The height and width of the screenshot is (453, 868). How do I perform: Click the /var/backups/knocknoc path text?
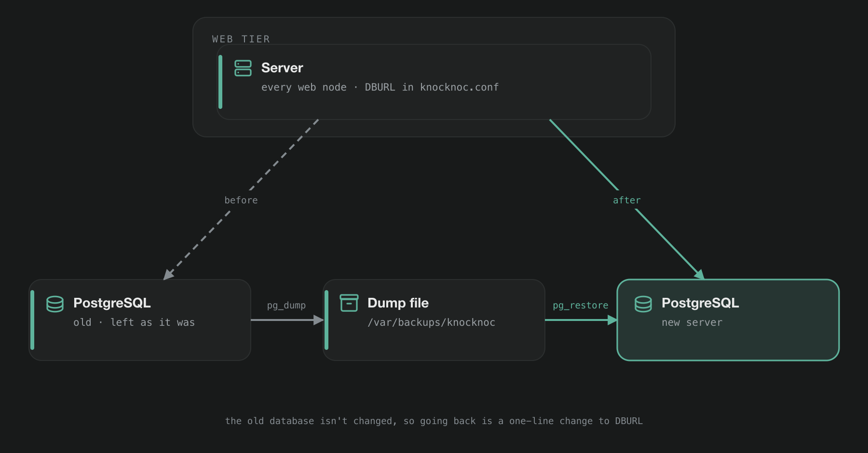pos(432,322)
